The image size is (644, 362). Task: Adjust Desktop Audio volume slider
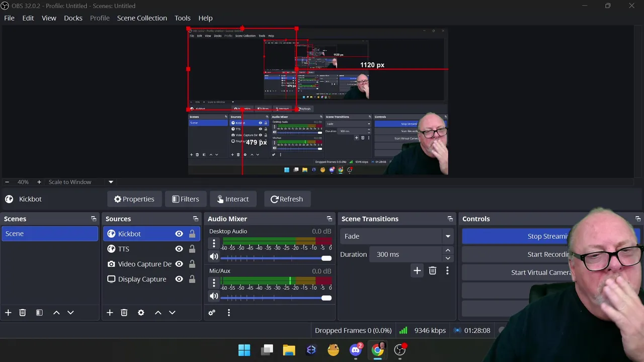[x=276, y=258]
